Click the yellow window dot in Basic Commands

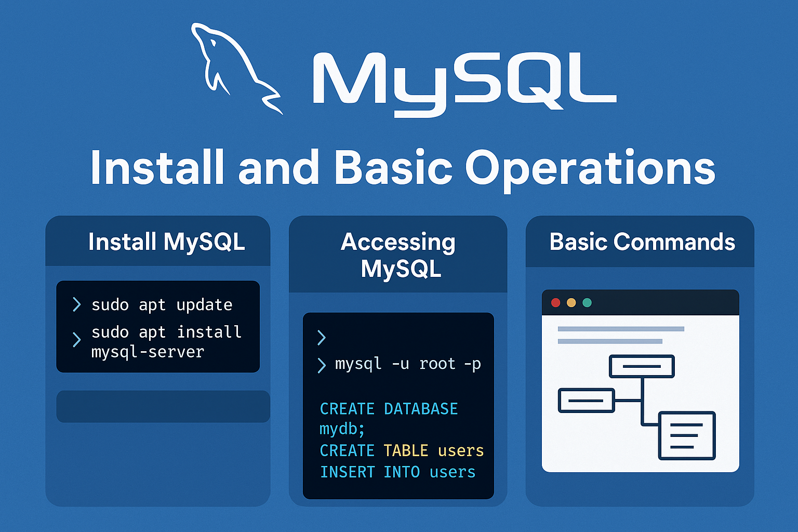click(x=571, y=302)
